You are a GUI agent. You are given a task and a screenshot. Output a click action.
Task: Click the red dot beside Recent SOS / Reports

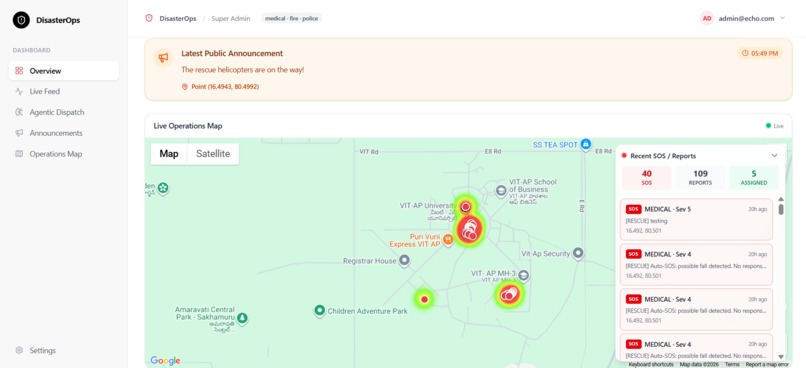click(624, 156)
